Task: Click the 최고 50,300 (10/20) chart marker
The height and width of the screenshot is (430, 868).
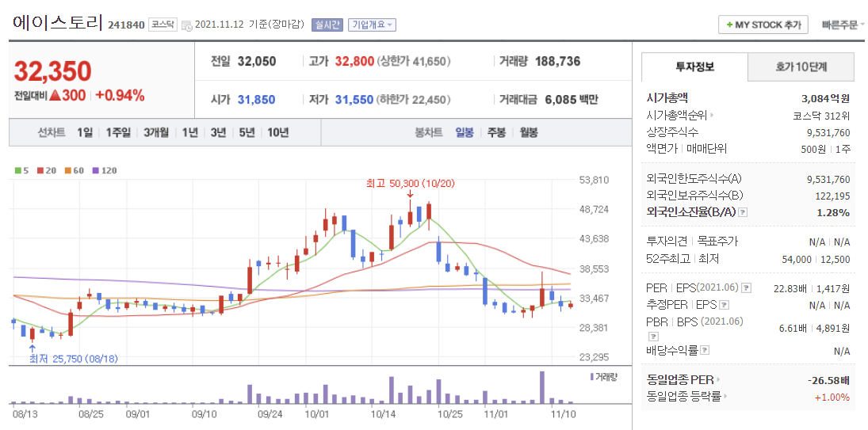Action: tap(411, 182)
